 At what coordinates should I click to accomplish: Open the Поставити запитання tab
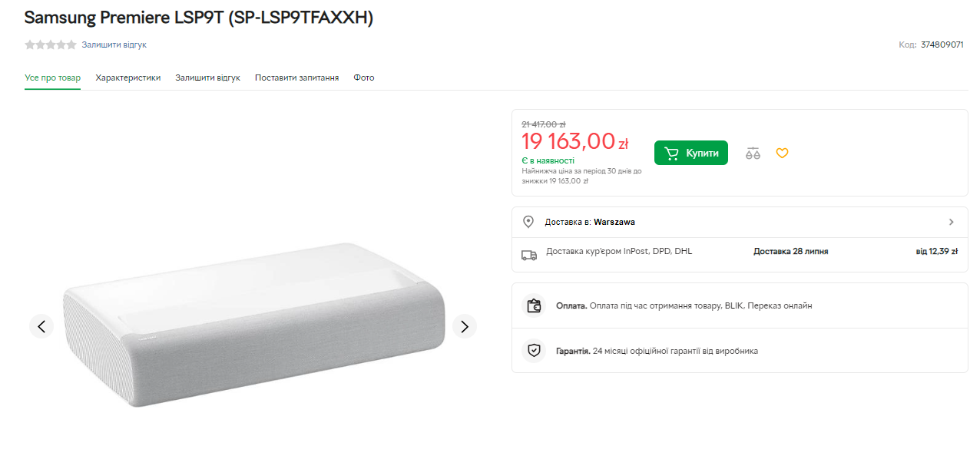[296, 78]
